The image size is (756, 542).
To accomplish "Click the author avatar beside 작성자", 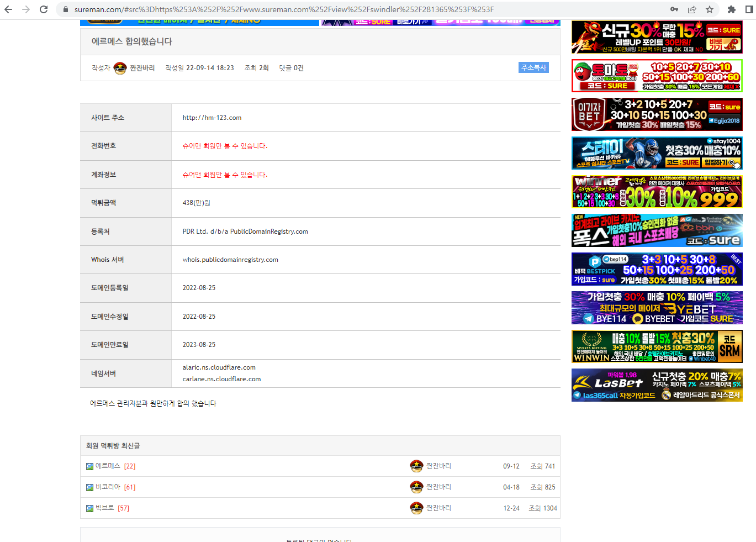I will coord(120,68).
